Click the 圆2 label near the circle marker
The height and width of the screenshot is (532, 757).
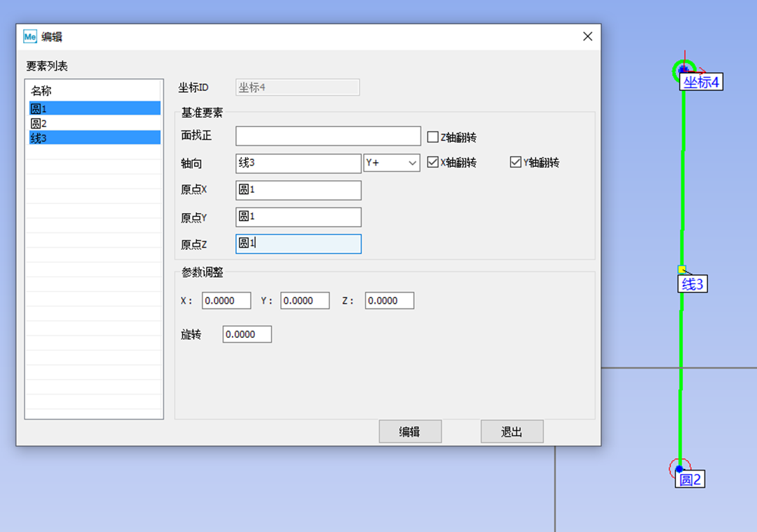pos(689,479)
